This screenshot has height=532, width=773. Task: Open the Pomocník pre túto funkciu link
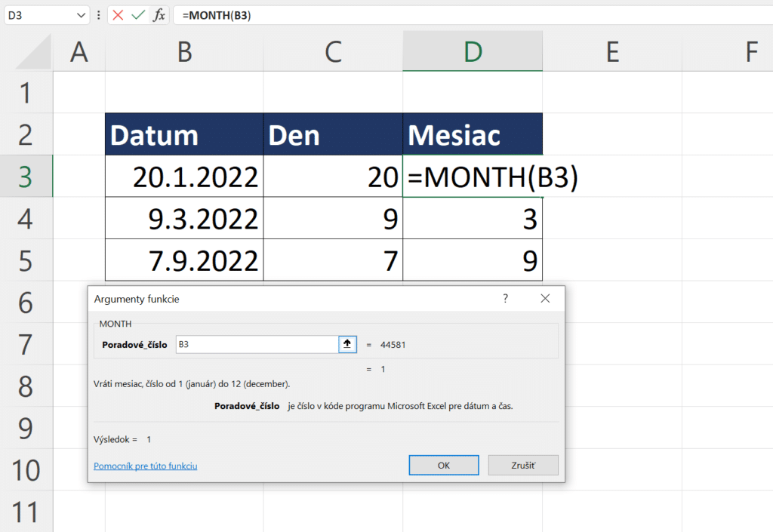point(146,466)
